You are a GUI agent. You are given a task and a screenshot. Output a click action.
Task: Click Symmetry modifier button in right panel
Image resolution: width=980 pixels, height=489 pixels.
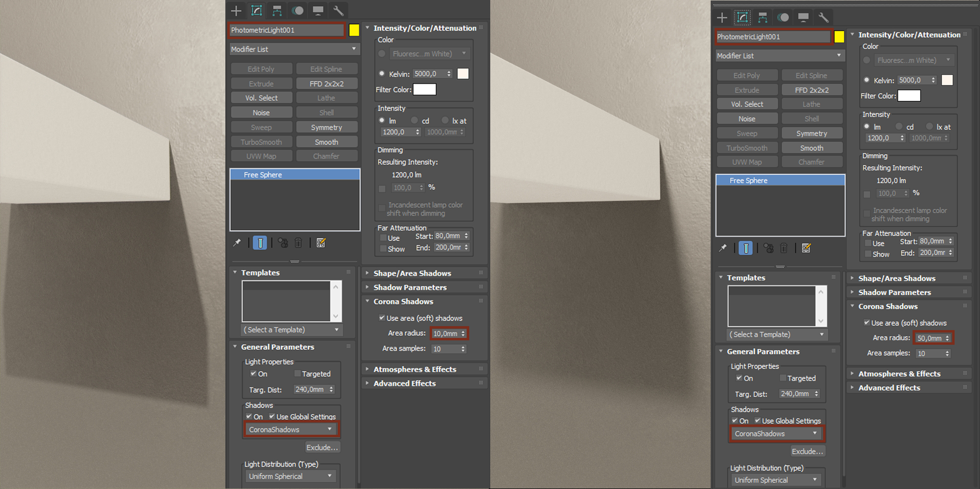tap(812, 133)
